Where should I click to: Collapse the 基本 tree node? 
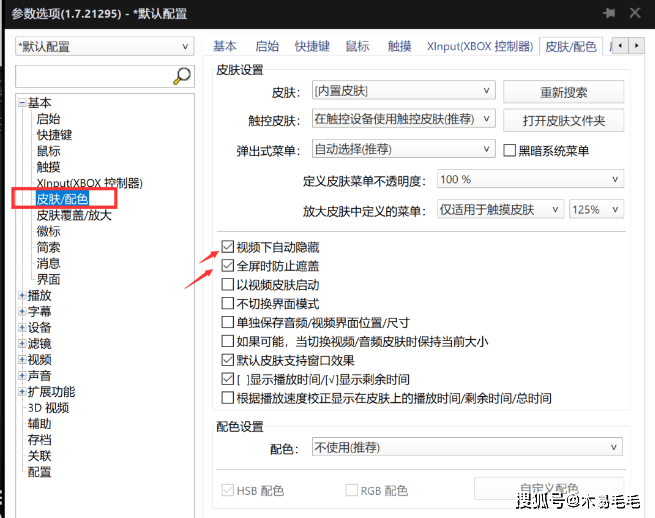point(22,103)
